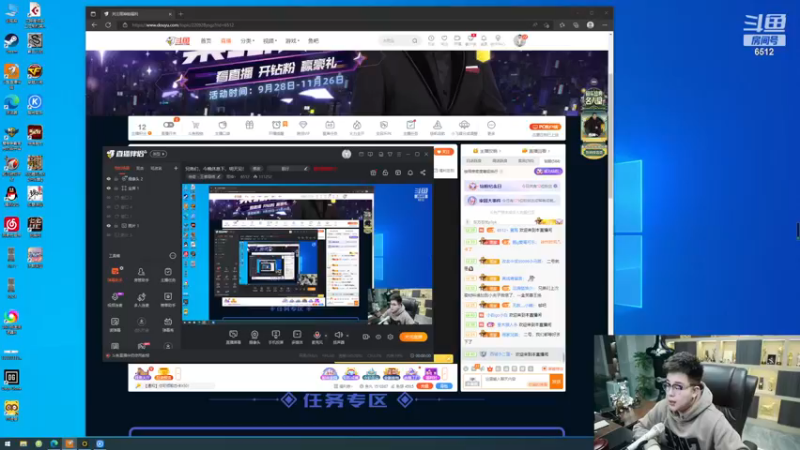Expand the 视频 navigation dropdown
Image resolution: width=800 pixels, height=450 pixels.
[x=270, y=41]
